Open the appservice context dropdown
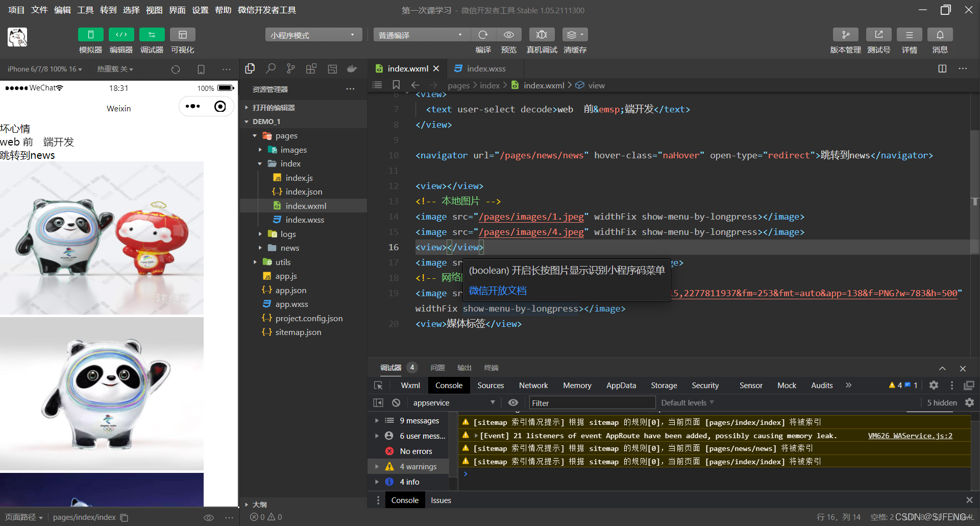This screenshot has height=526, width=980. 453,403
